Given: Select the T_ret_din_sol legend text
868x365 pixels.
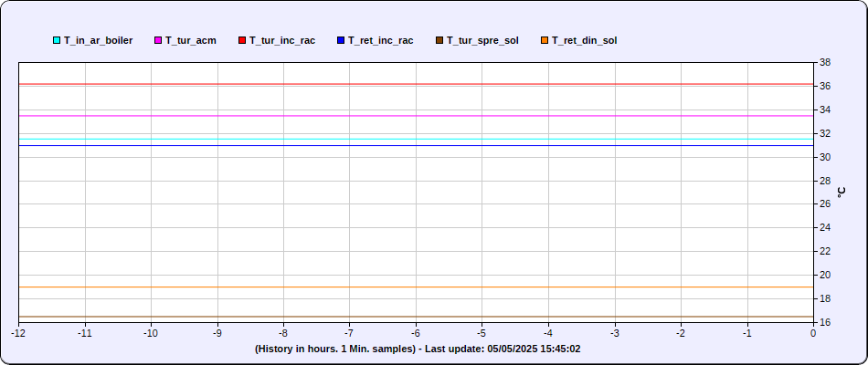Looking at the screenshot, I should click(584, 41).
